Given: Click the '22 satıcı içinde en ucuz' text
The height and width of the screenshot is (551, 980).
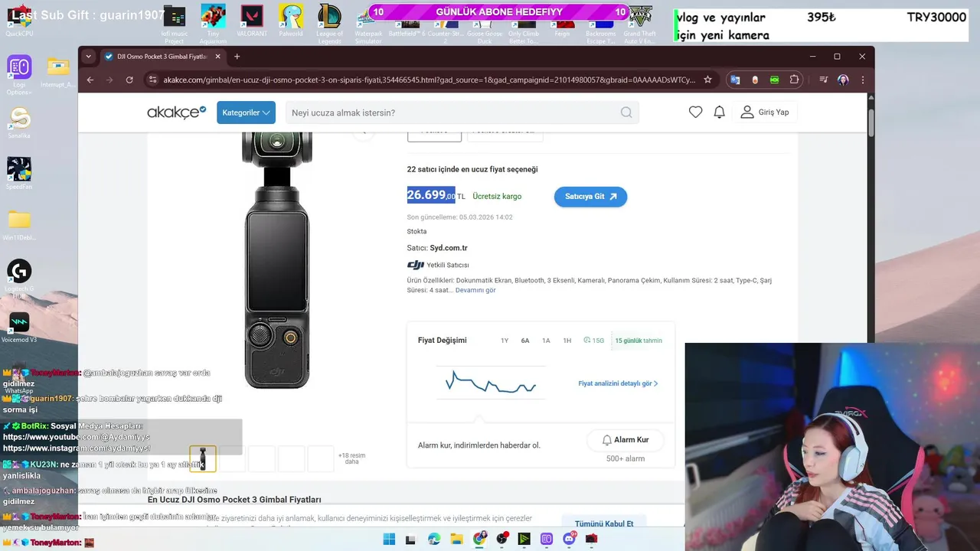Looking at the screenshot, I should point(472,169).
